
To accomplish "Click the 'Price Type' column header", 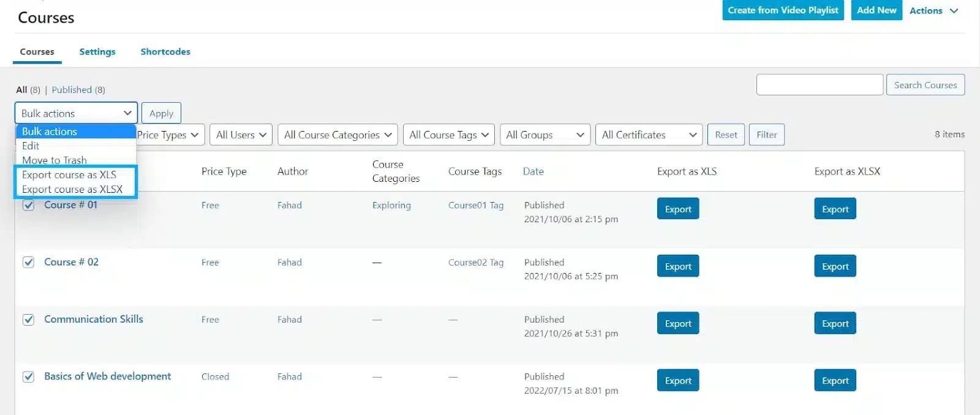I will [224, 171].
